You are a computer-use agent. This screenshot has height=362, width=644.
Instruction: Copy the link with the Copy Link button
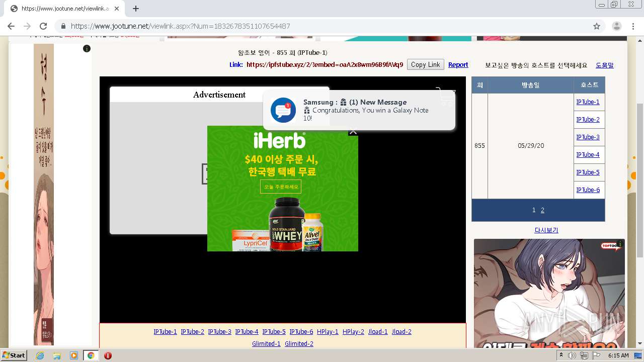coord(425,64)
